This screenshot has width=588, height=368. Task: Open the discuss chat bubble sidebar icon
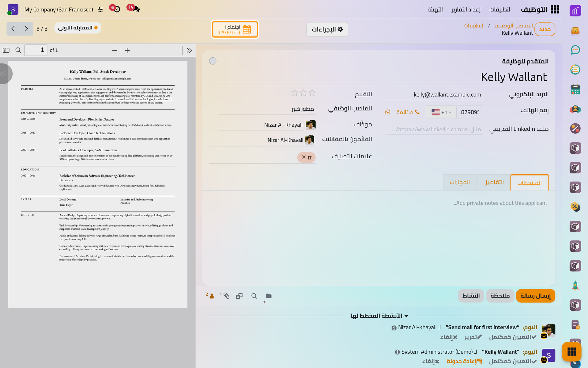pos(575,50)
